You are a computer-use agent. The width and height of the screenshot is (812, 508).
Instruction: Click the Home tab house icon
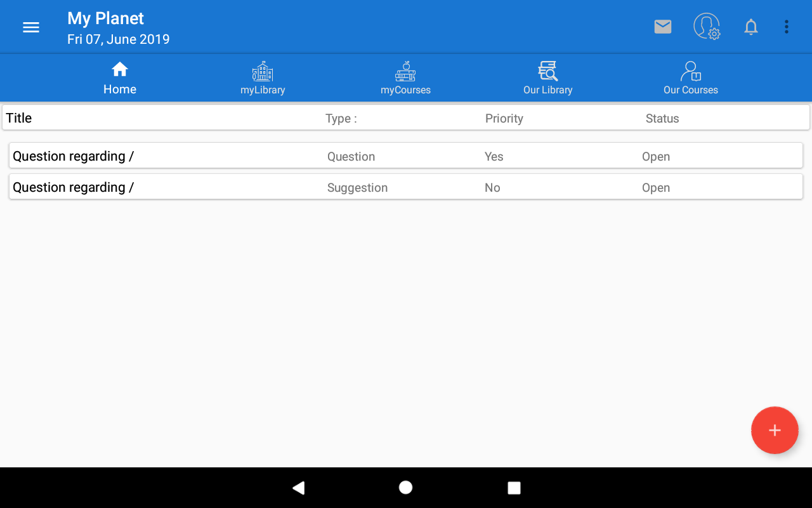[119, 69]
